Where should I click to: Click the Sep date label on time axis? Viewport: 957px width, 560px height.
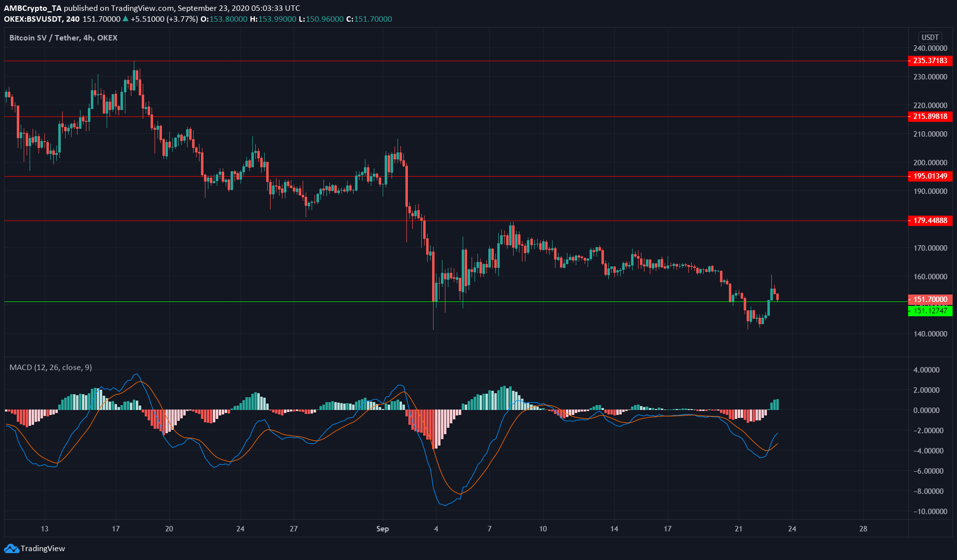[x=383, y=529]
